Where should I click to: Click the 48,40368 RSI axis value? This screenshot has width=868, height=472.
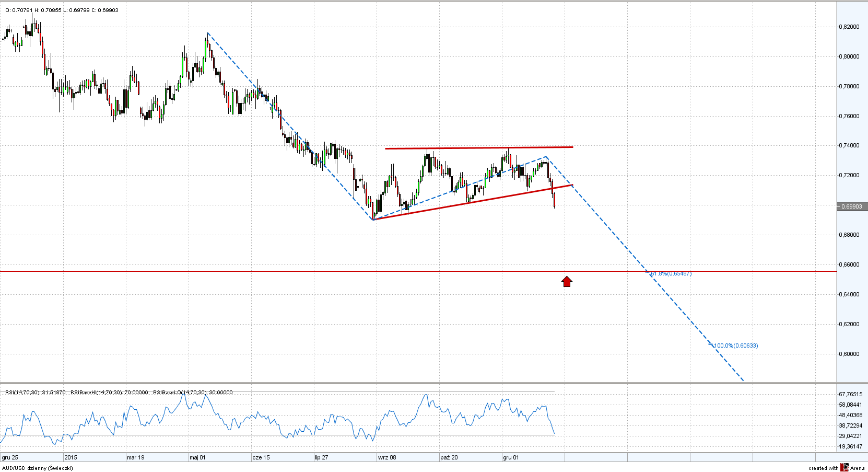pos(851,415)
